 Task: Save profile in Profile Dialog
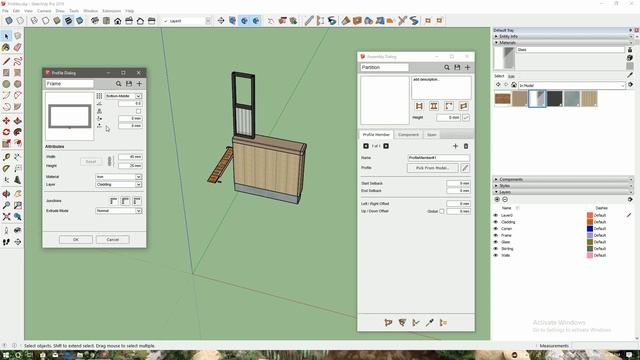[x=129, y=84]
